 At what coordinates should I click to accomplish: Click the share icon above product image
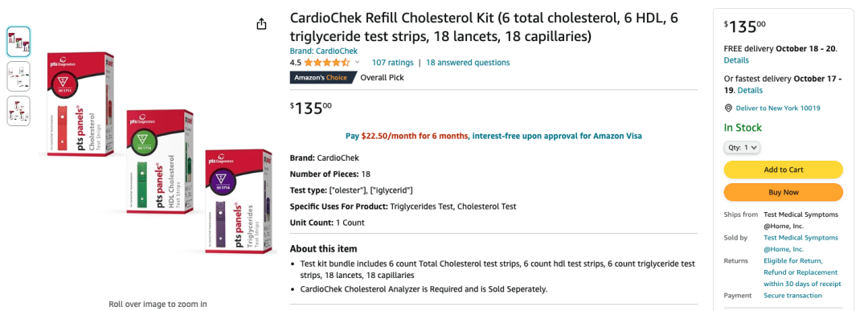(262, 24)
